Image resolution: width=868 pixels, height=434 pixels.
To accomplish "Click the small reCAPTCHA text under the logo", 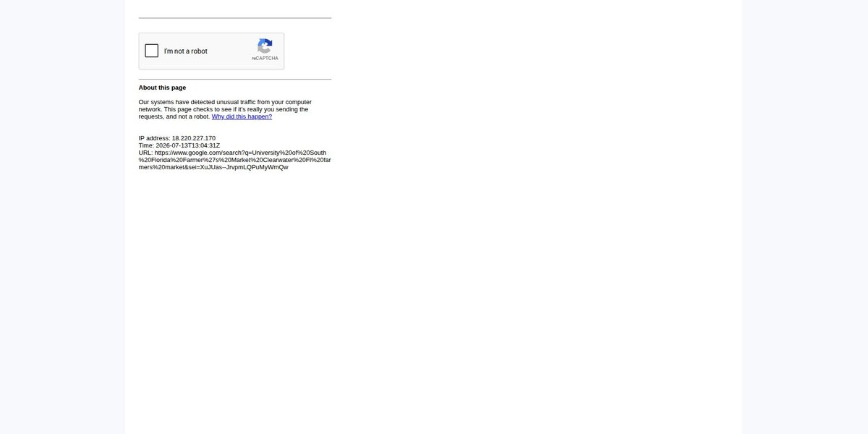I will [x=265, y=58].
